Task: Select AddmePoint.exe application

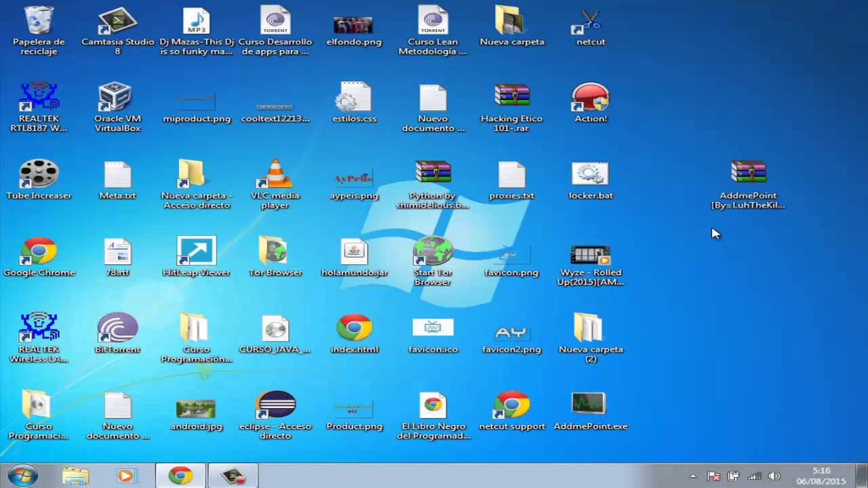Action: click(x=587, y=404)
